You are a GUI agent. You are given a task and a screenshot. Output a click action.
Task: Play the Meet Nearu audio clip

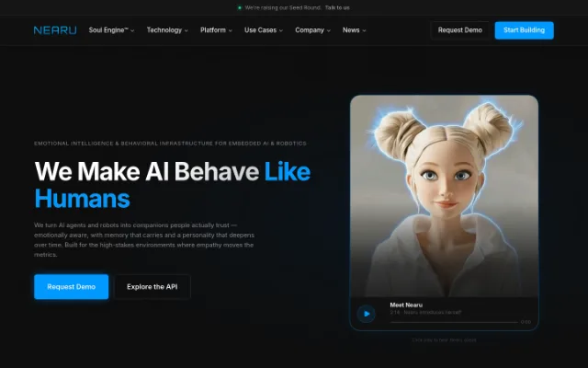point(366,314)
